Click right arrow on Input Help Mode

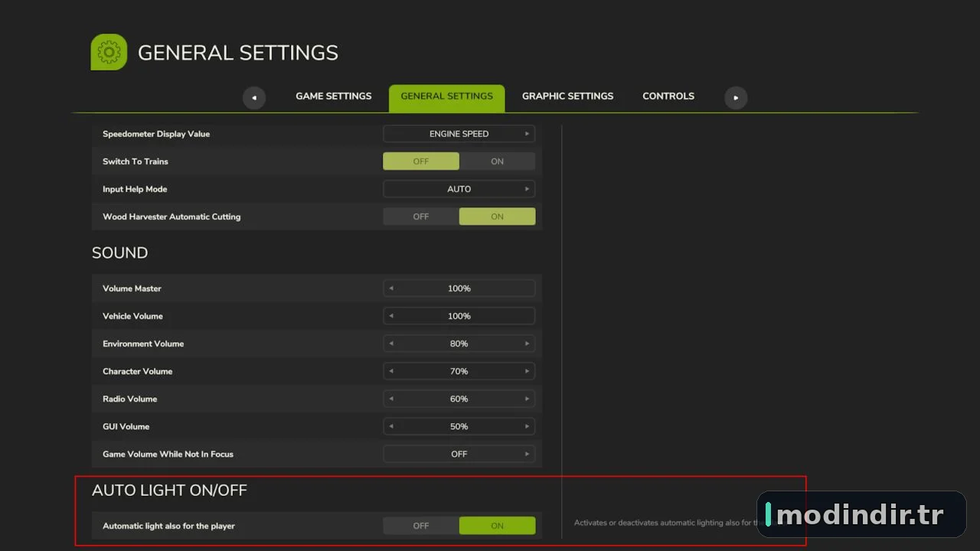coord(527,189)
